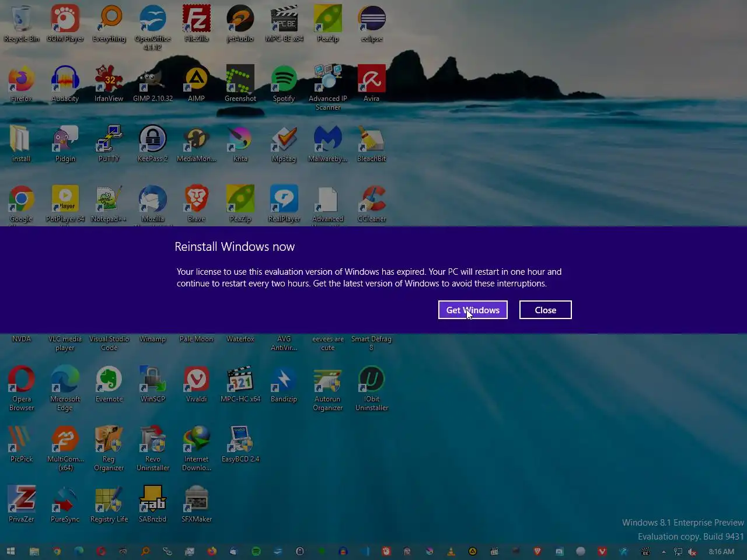
Task: Select the eclipse desktop icon
Action: click(x=372, y=24)
